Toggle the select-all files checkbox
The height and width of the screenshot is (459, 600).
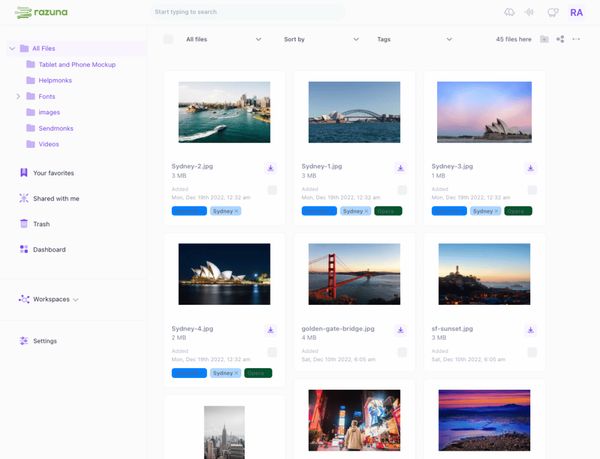(168, 39)
